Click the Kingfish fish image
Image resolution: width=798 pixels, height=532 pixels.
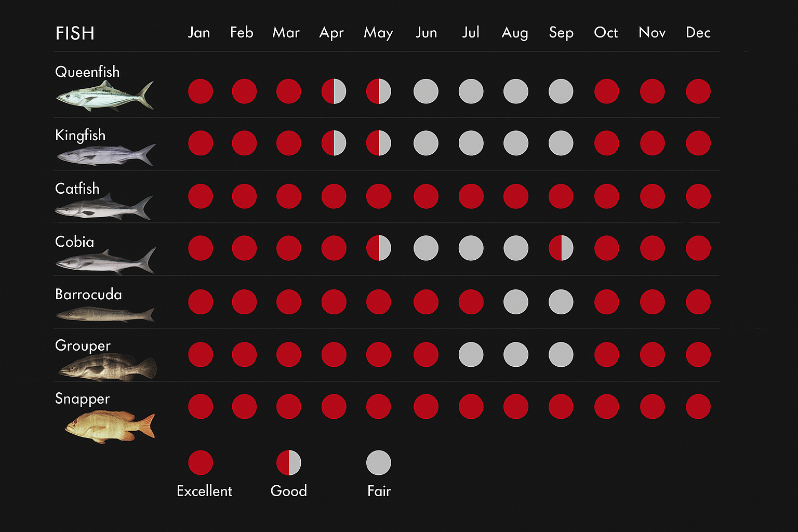click(x=106, y=155)
